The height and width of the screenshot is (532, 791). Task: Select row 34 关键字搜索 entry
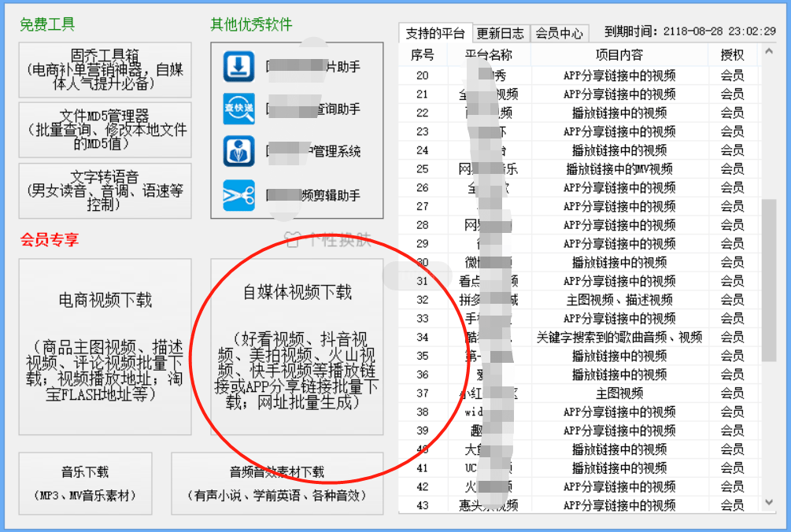tap(619, 338)
